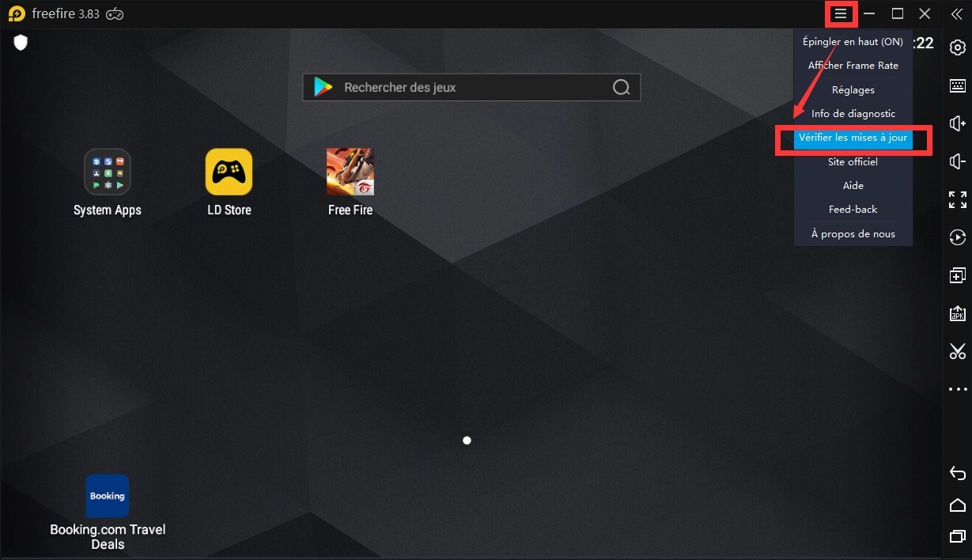The width and height of the screenshot is (972, 560).
Task: Open the multi-instance manager icon
Action: tap(958, 275)
